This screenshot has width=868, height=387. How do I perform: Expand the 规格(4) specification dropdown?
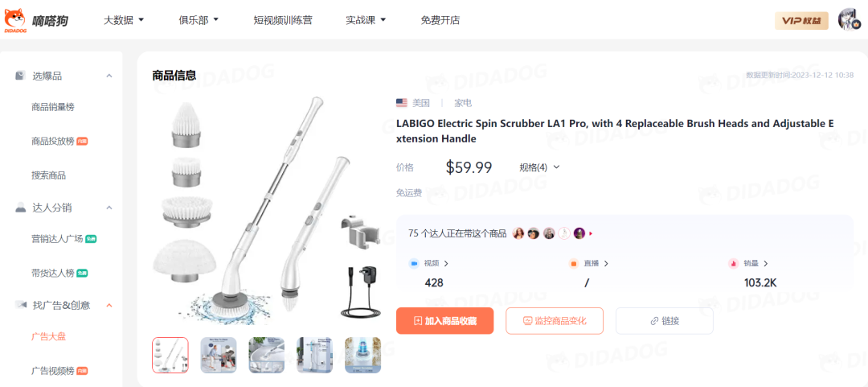[540, 167]
